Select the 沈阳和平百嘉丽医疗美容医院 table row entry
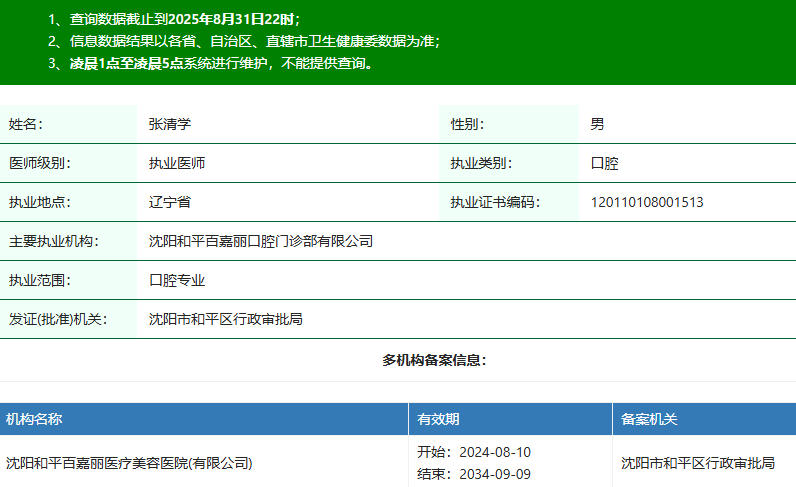The image size is (796, 487). coord(130,463)
